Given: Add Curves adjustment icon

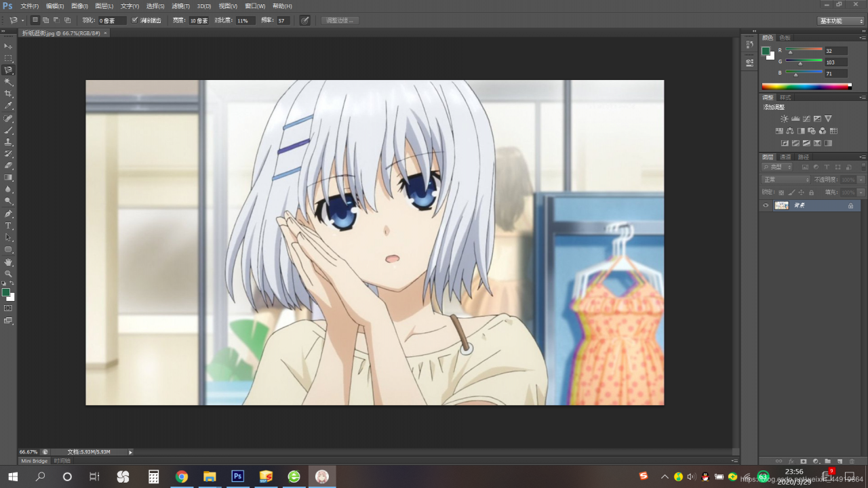Looking at the screenshot, I should 806,119.
